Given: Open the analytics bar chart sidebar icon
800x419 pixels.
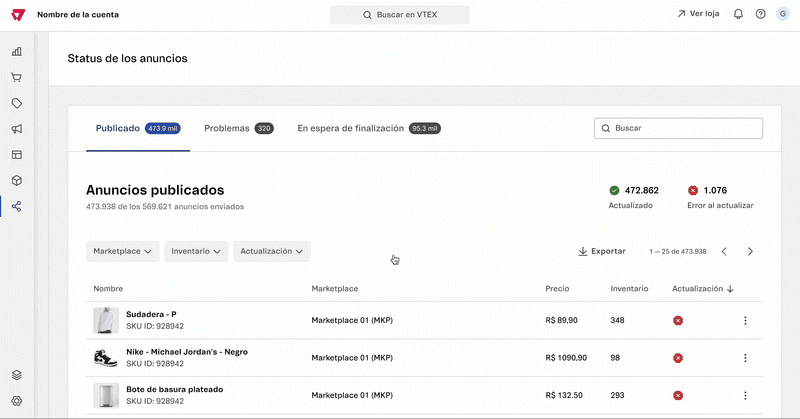Looking at the screenshot, I should point(17,51).
